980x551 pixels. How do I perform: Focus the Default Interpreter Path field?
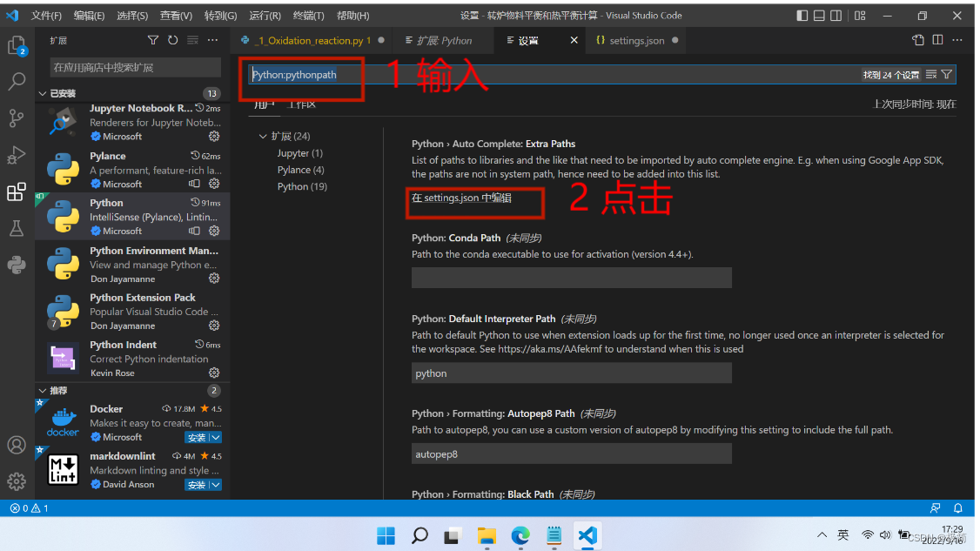pos(571,373)
